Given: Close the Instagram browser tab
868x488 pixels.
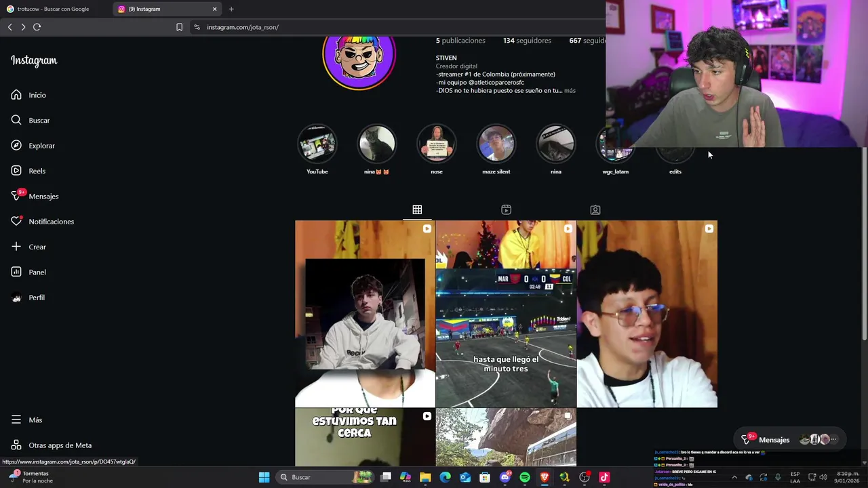Looking at the screenshot, I should (x=215, y=9).
